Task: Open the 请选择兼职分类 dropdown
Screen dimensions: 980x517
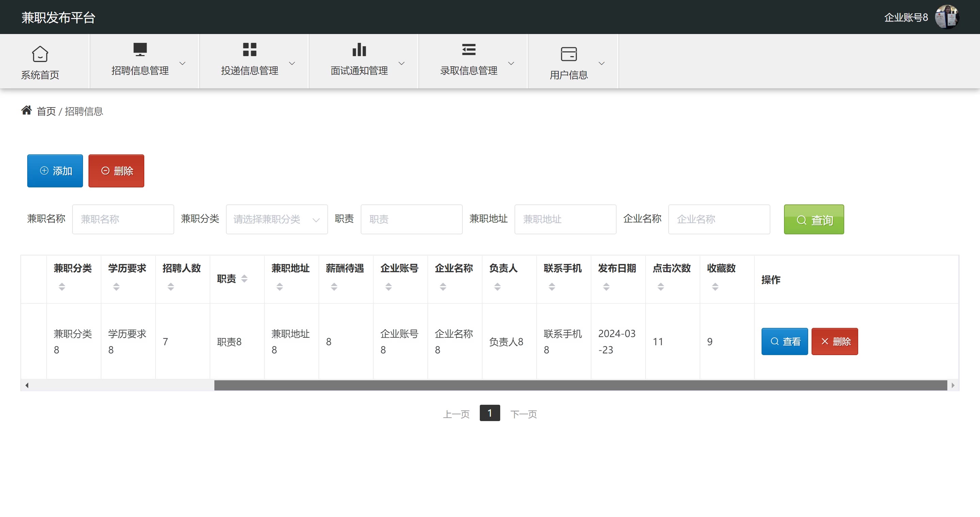Action: point(277,219)
